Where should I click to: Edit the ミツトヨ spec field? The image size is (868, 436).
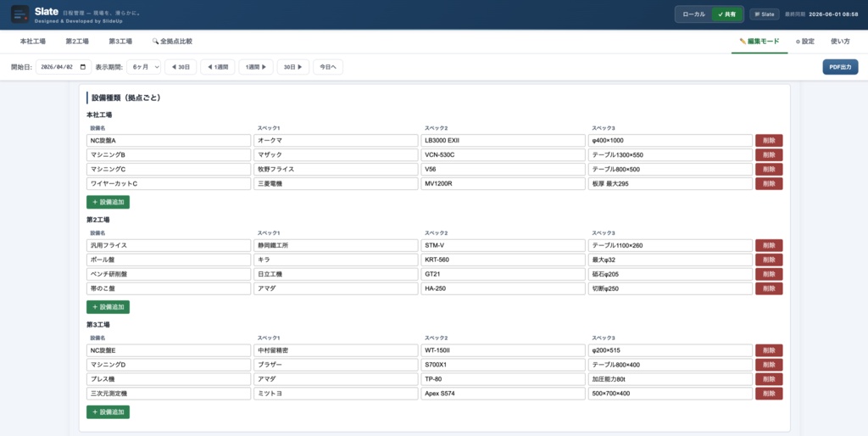(336, 394)
